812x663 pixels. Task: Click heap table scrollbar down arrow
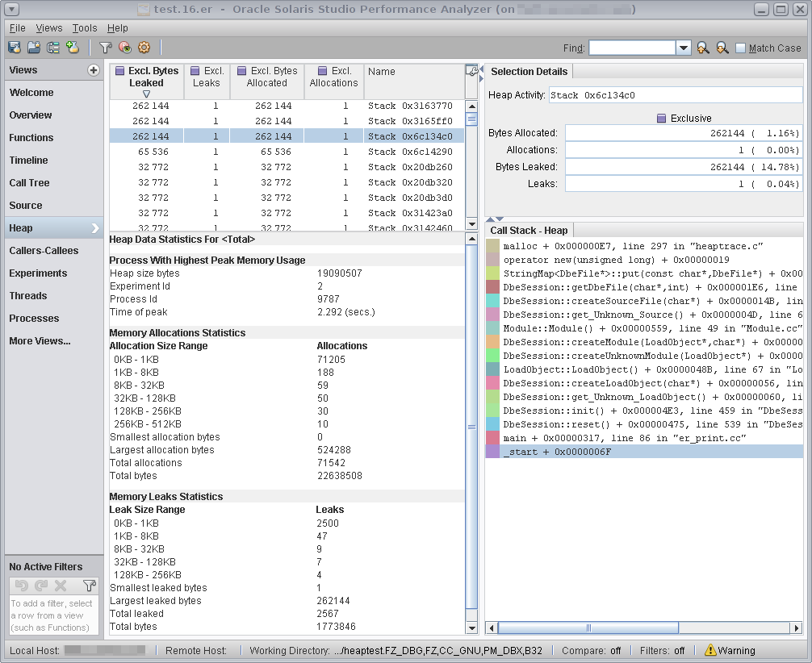pos(471,224)
